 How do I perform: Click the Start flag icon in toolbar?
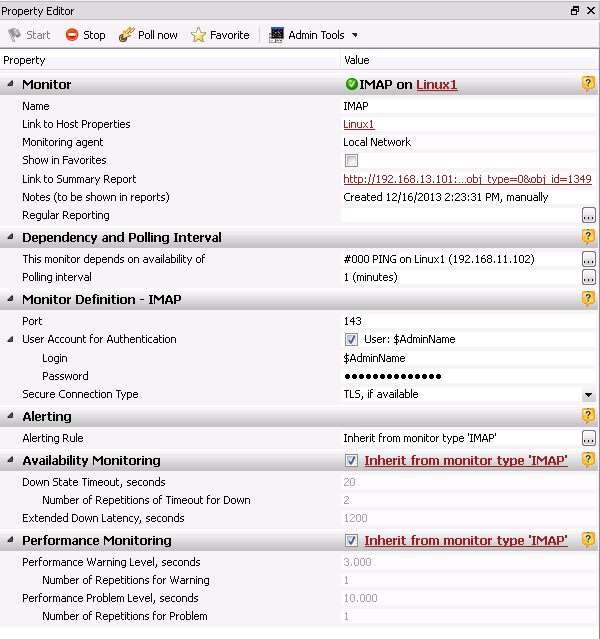(15, 35)
